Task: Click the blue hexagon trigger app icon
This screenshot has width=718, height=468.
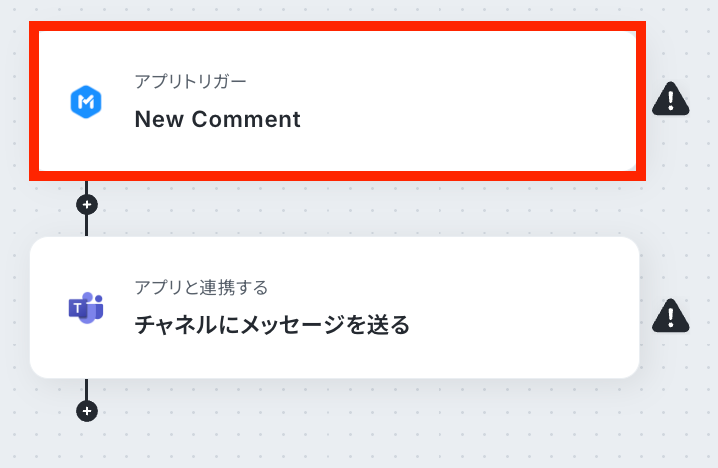Action: [87, 102]
